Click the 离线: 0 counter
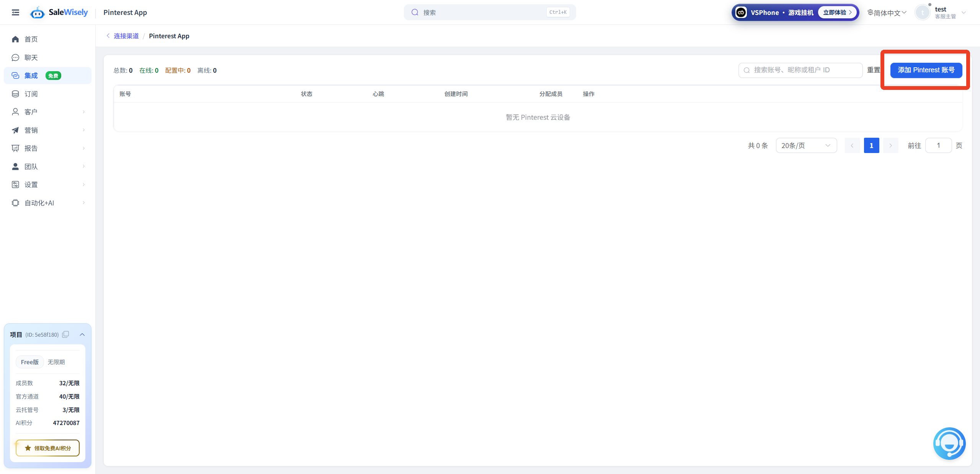The height and width of the screenshot is (474, 980). (207, 70)
